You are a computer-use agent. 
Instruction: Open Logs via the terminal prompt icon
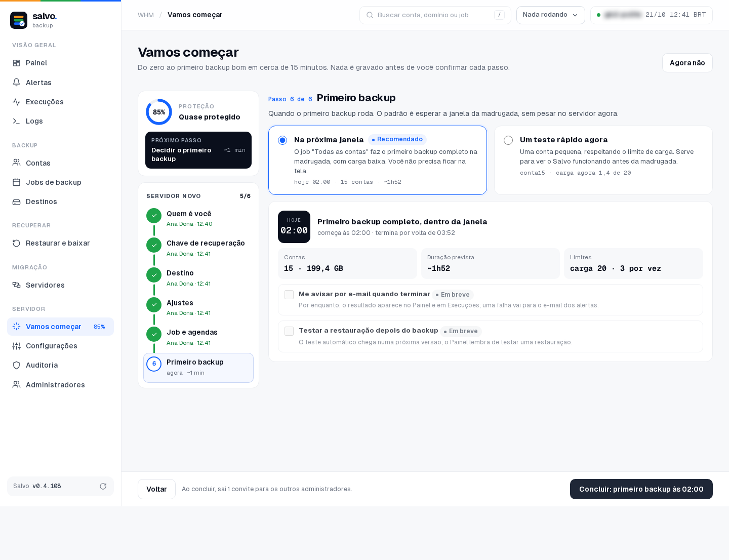(16, 121)
